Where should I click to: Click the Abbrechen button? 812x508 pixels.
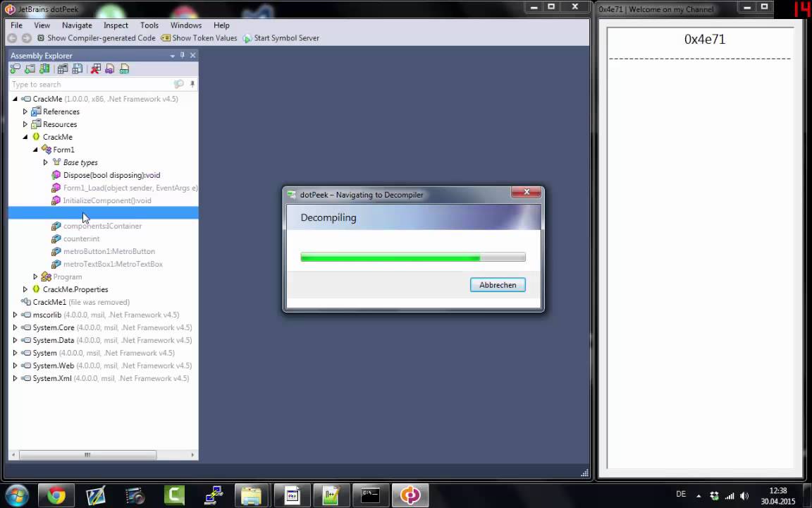pyautogui.click(x=498, y=285)
